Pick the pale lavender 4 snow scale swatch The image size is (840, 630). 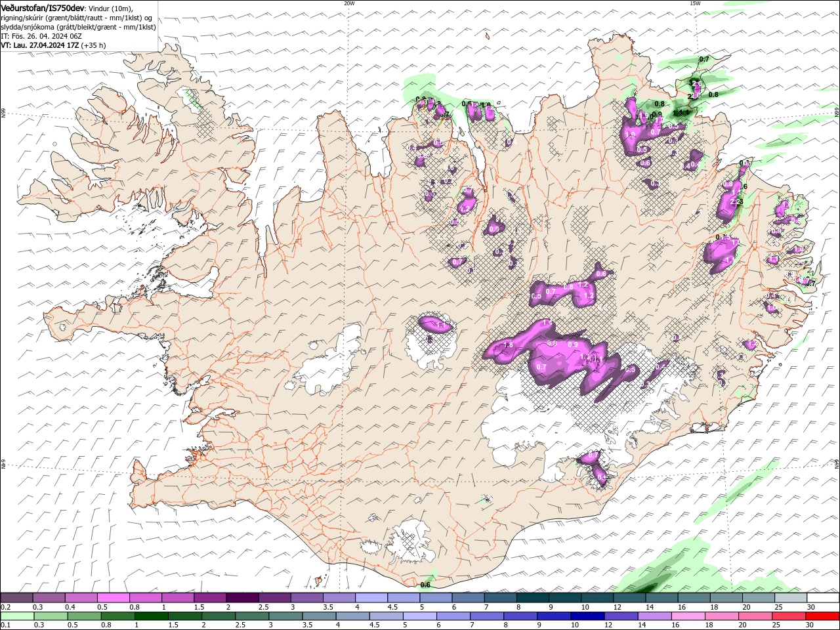[371, 598]
